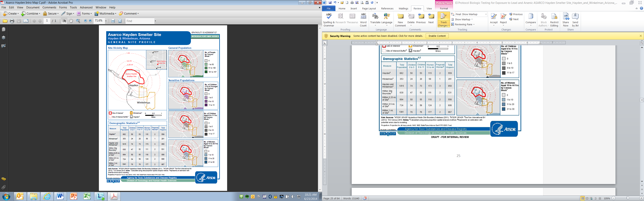Screen dimensions: 644x201
Task: Open the Comments menu in Acrobat menu bar
Action: coord(49,7)
